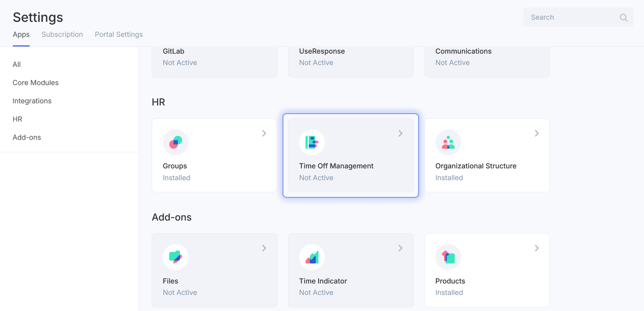
Task: Expand the Organizational Structure chevron
Action: (x=537, y=133)
